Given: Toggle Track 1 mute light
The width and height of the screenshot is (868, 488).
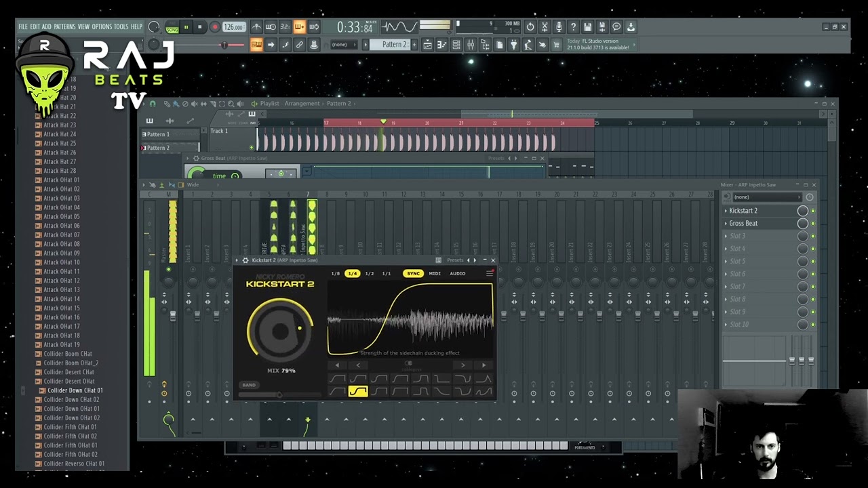Looking at the screenshot, I should tap(252, 147).
